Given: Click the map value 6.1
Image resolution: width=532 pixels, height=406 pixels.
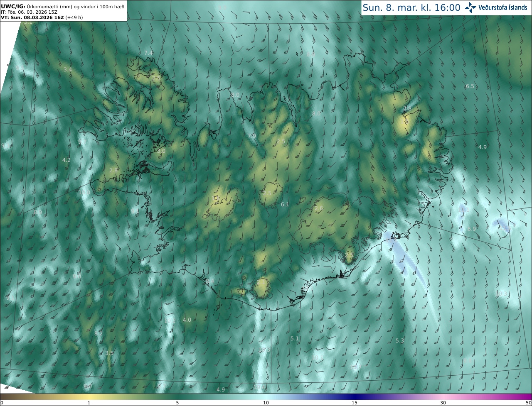Looking at the screenshot, I should [285, 205].
